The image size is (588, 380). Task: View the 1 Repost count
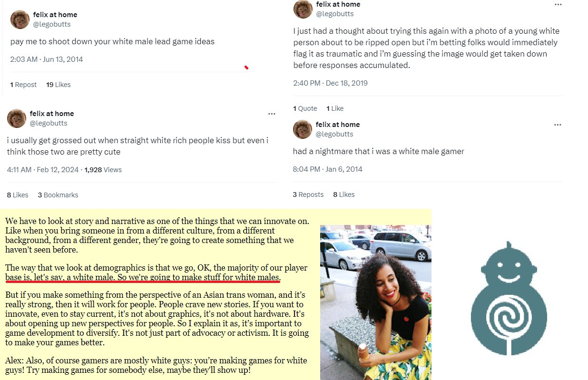(23, 85)
